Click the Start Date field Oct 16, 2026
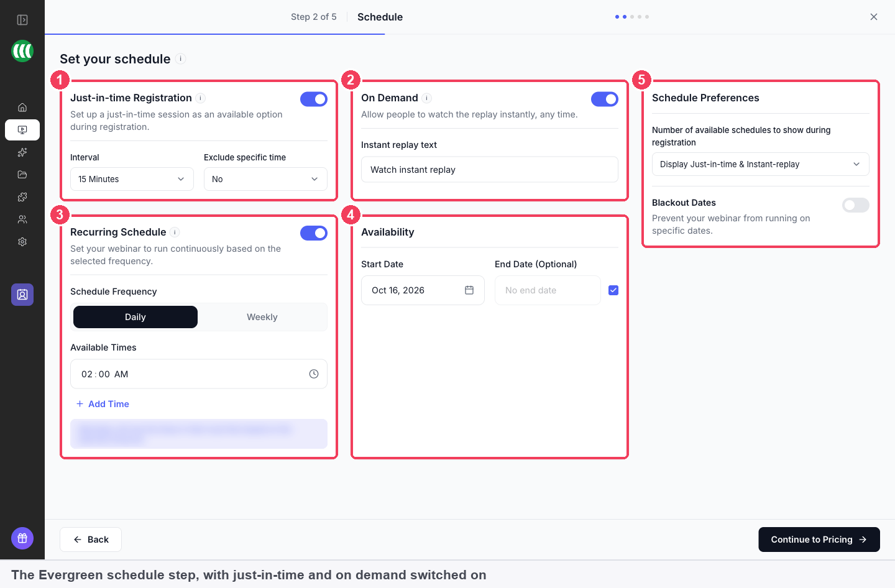 tap(423, 290)
